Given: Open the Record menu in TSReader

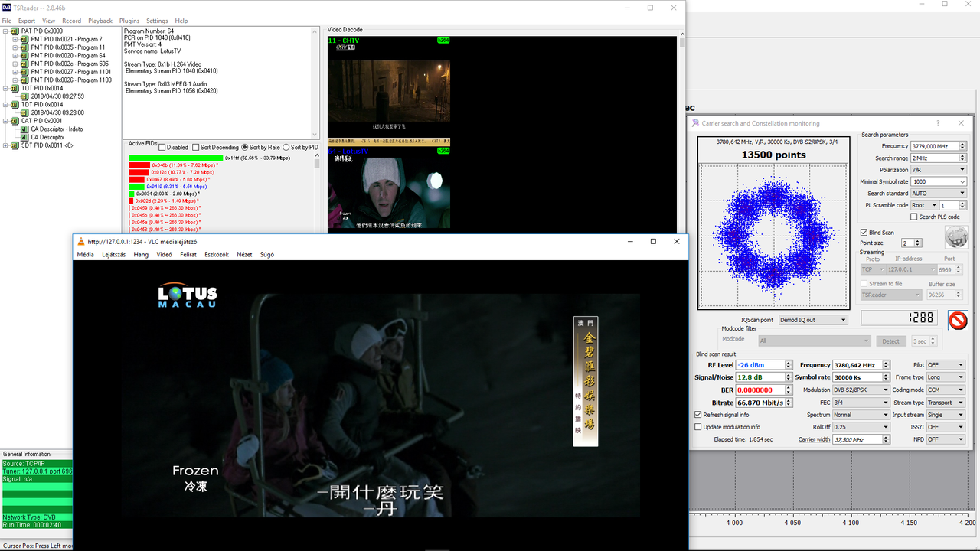Looking at the screenshot, I should pyautogui.click(x=71, y=21).
